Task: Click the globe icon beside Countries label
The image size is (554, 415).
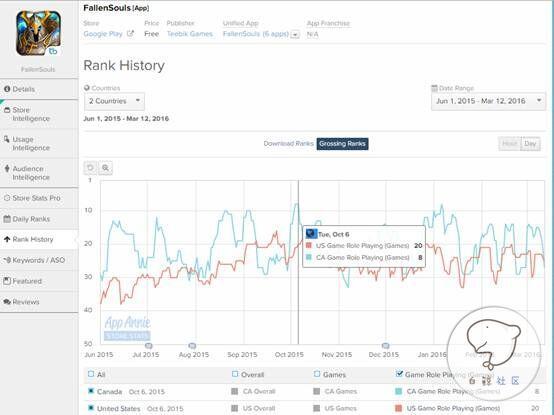Action: coord(87,88)
